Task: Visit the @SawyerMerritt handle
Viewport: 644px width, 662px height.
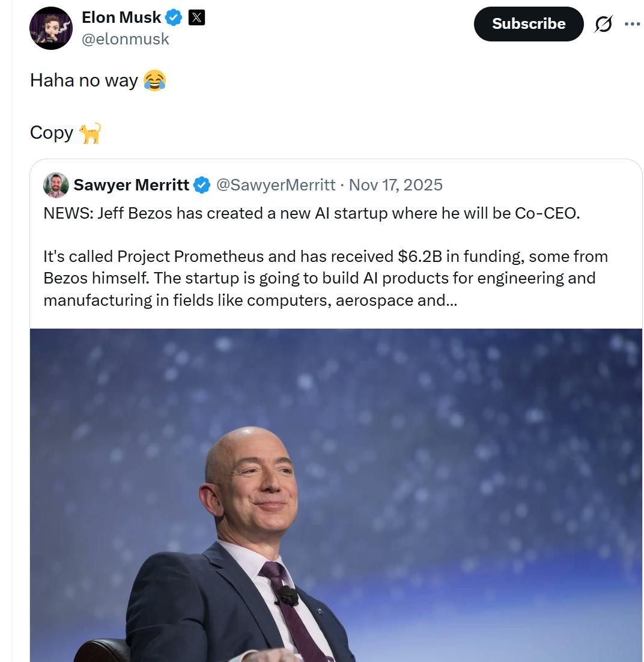Action: tap(275, 185)
